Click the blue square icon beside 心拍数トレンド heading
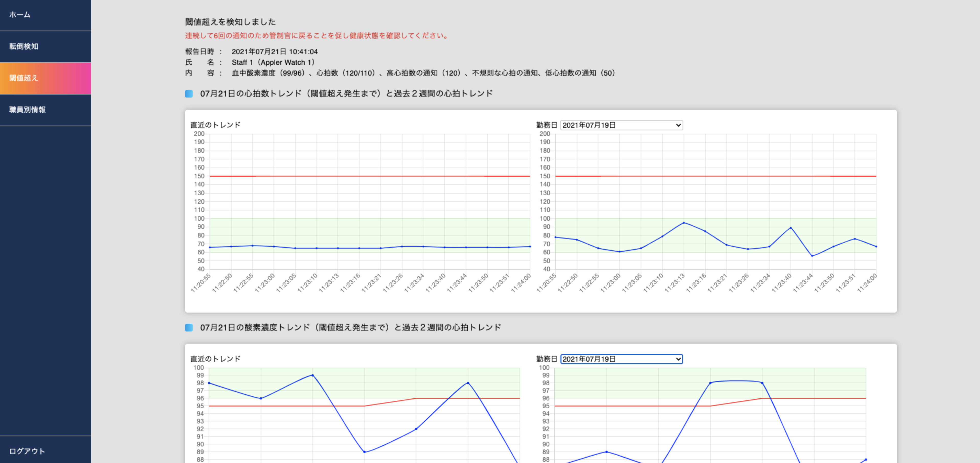The height and width of the screenshot is (463, 980). pyautogui.click(x=189, y=93)
